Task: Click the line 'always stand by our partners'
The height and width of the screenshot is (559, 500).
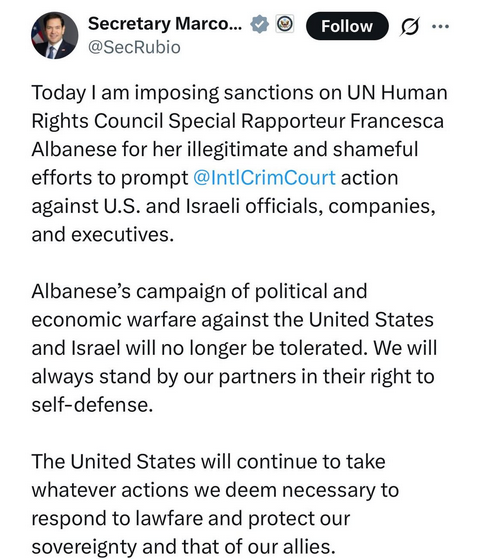Action: tap(233, 376)
